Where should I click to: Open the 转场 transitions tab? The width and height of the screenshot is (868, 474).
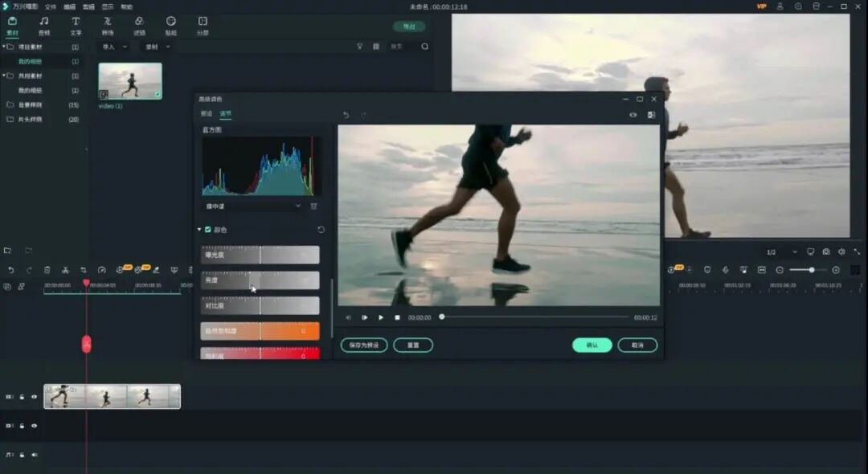pos(108,26)
